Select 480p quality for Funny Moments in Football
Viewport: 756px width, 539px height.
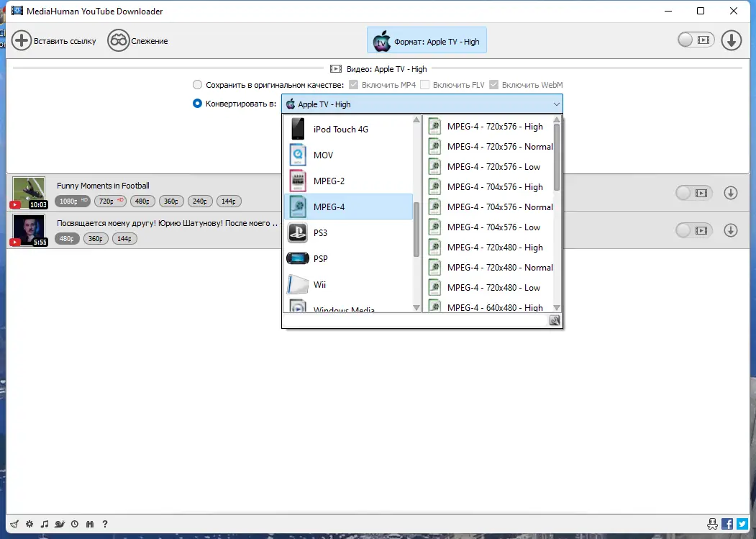(x=142, y=201)
